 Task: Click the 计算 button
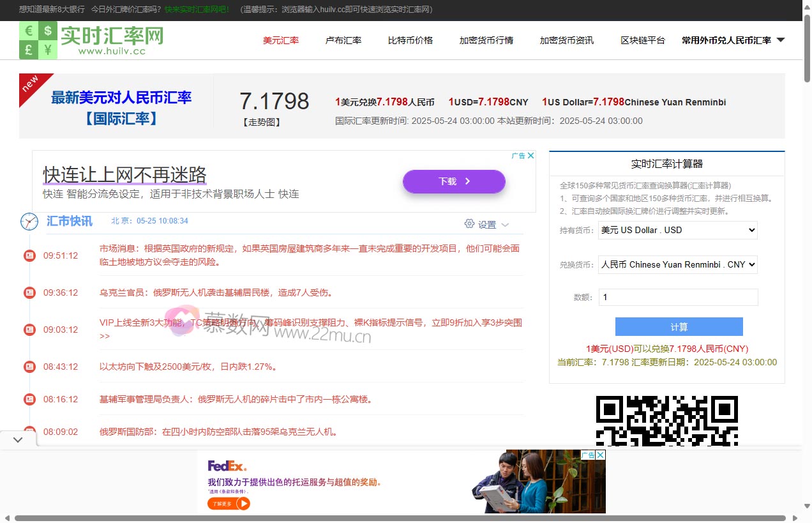pos(679,326)
